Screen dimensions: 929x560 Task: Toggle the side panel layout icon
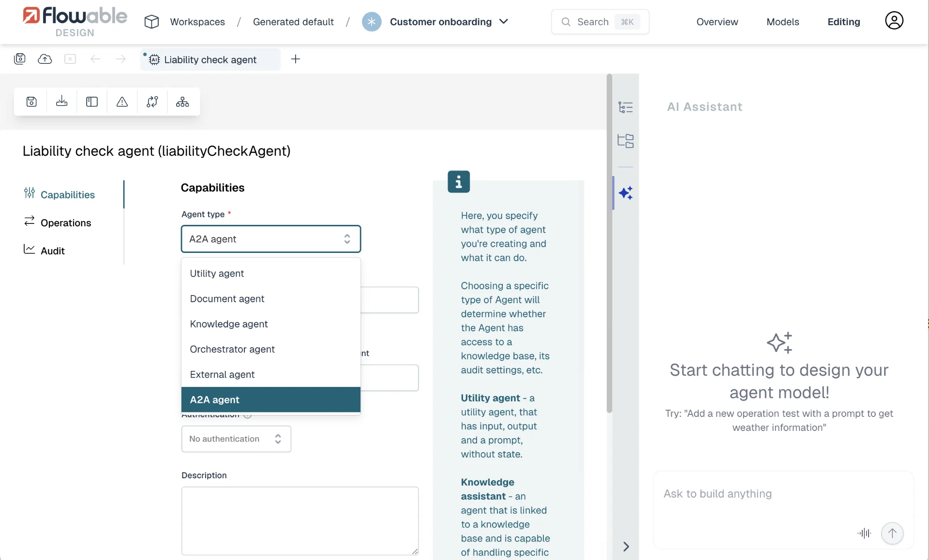[x=92, y=102]
